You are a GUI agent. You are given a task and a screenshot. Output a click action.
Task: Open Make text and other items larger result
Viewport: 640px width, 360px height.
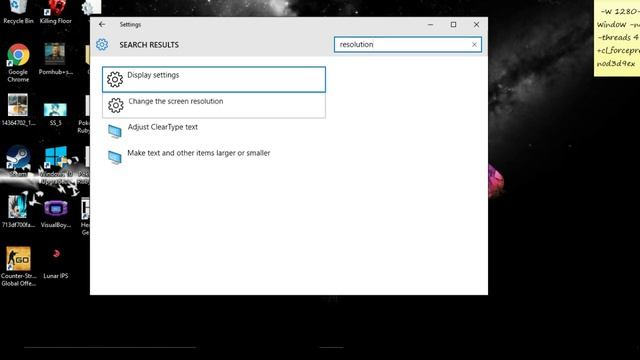point(214,157)
